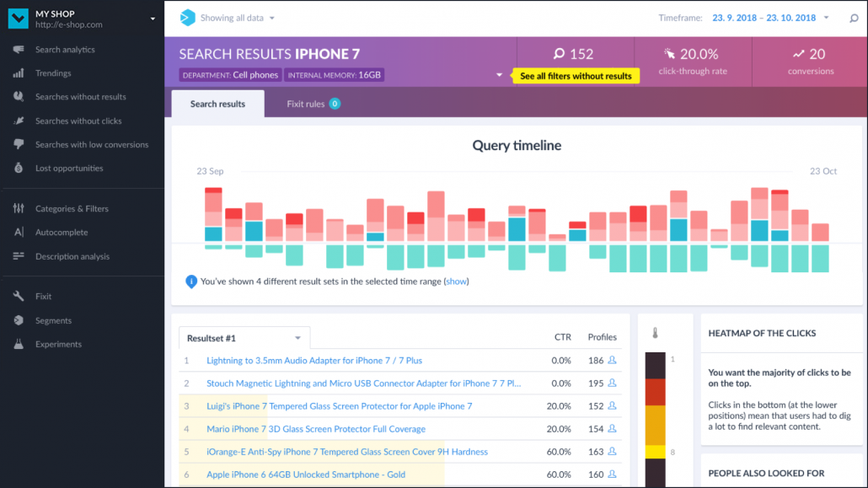This screenshot has width=868, height=488.
Task: Click the red segment of the click heatmap
Action: point(655,392)
